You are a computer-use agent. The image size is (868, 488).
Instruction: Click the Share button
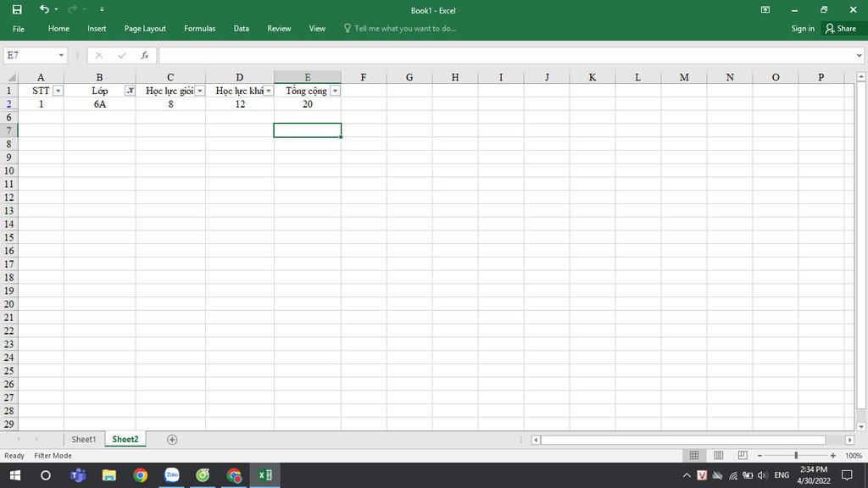pos(841,29)
